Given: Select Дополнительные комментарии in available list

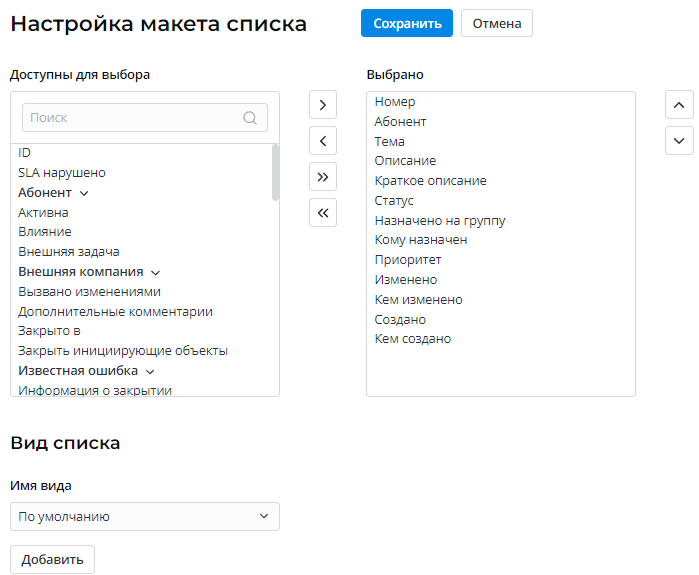Looking at the screenshot, I should click(115, 311).
